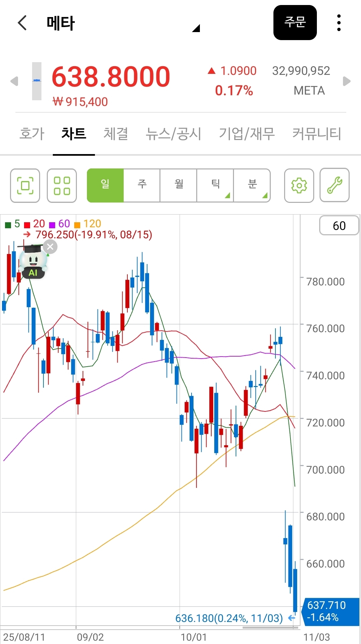Open the 뉴스/공시 tab
This screenshot has width=361, height=644.
pos(173,134)
